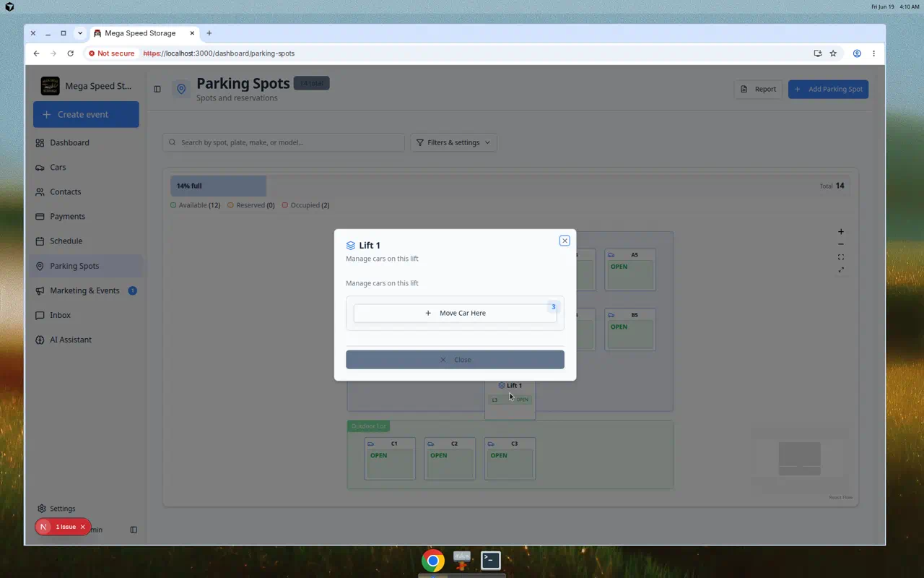The height and width of the screenshot is (578, 924).
Task: Click the Create event button
Action: [86, 114]
